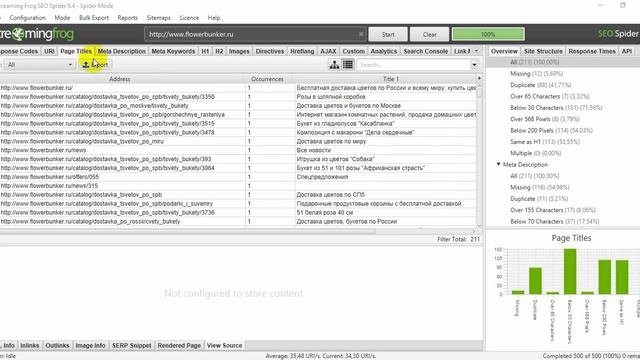Open the Configuration menu

click(x=27, y=18)
